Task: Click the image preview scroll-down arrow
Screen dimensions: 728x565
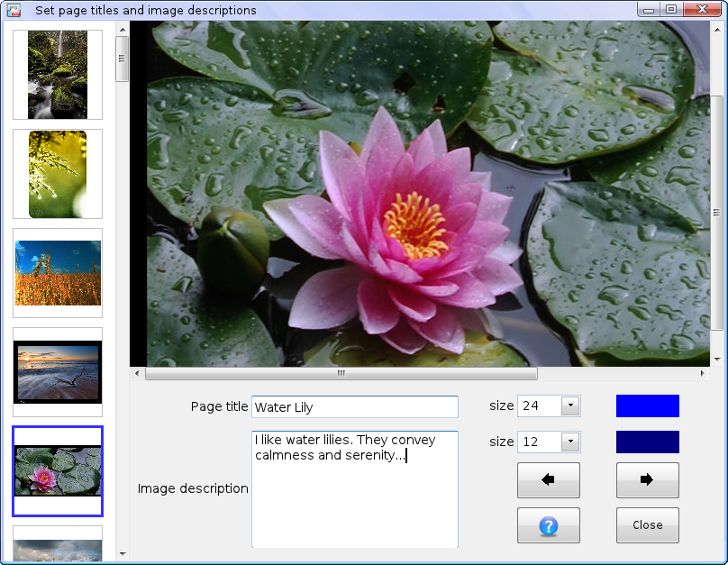Action: point(717,359)
